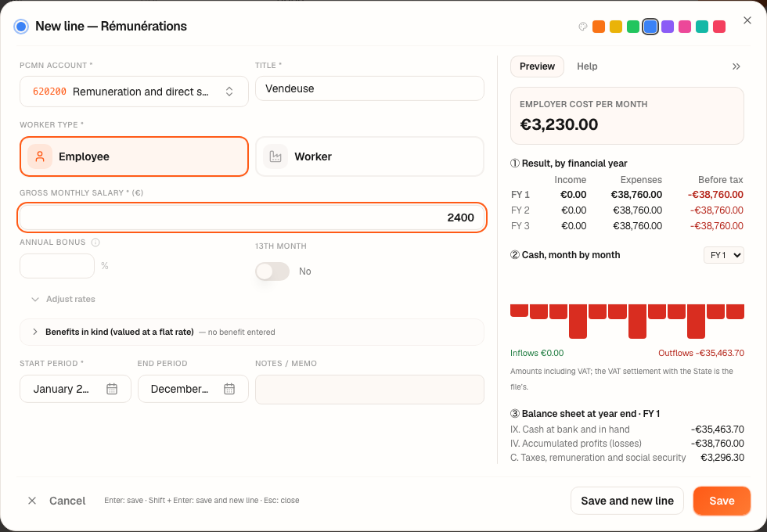Open the FY 1 cash year dropdown
Screen dimensions: 767x532
point(723,255)
